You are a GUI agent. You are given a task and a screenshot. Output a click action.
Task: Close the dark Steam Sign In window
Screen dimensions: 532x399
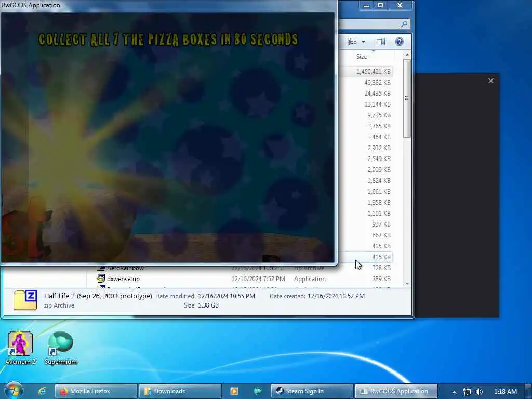pos(490,81)
